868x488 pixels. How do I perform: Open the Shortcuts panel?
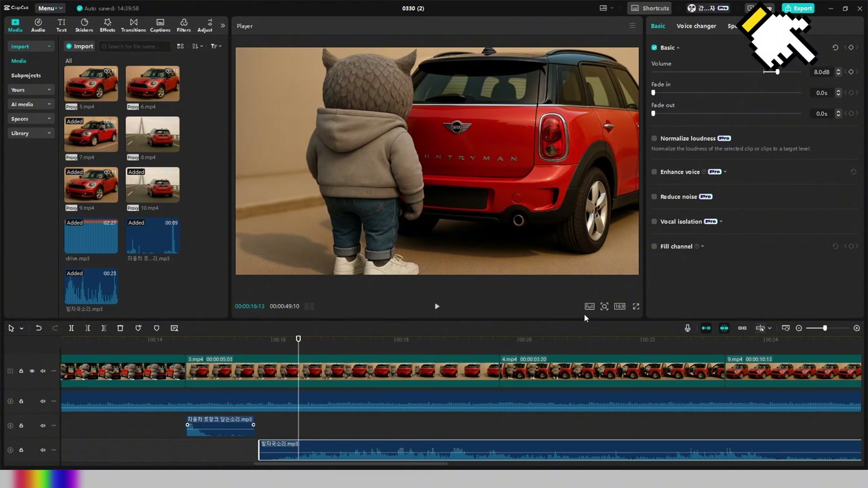pyautogui.click(x=650, y=8)
